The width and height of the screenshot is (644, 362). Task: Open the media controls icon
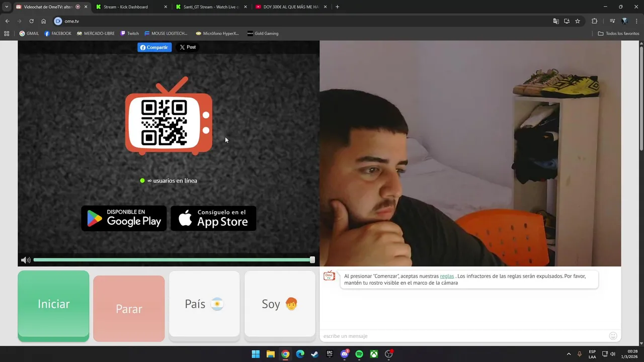[x=612, y=21]
